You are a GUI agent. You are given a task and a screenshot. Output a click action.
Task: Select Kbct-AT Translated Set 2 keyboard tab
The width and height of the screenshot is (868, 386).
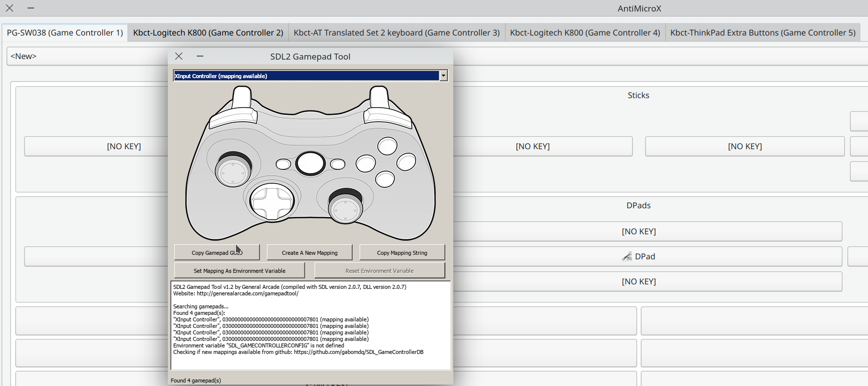pyautogui.click(x=397, y=33)
